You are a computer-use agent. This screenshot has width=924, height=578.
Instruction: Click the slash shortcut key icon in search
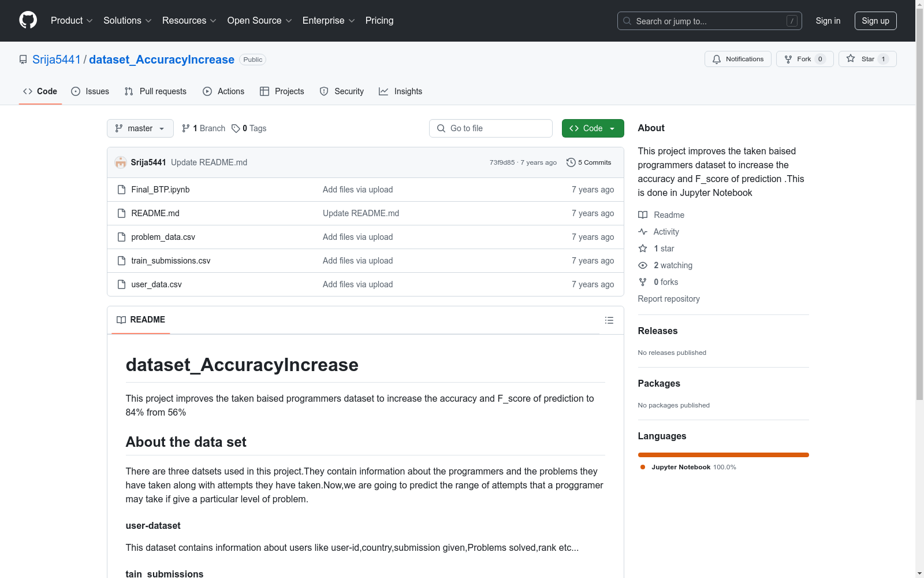pyautogui.click(x=792, y=21)
